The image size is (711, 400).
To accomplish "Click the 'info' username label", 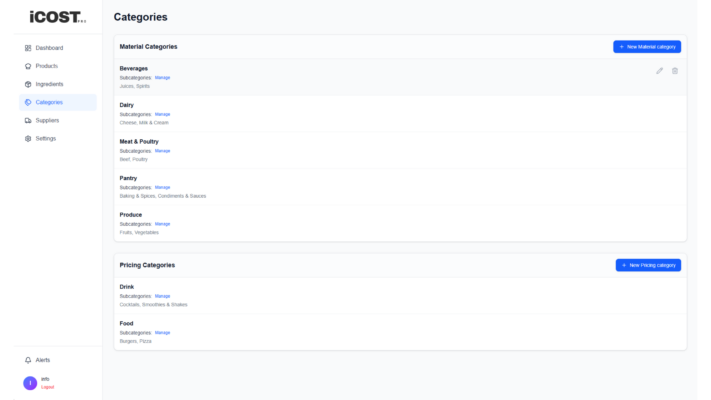I will point(45,379).
